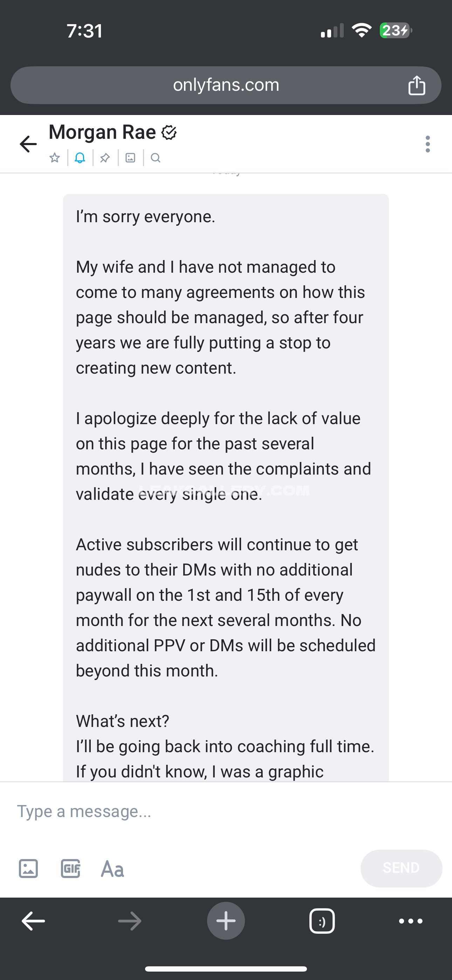Click the verified badge beside Morgan Rae
452x980 pixels.
[169, 133]
